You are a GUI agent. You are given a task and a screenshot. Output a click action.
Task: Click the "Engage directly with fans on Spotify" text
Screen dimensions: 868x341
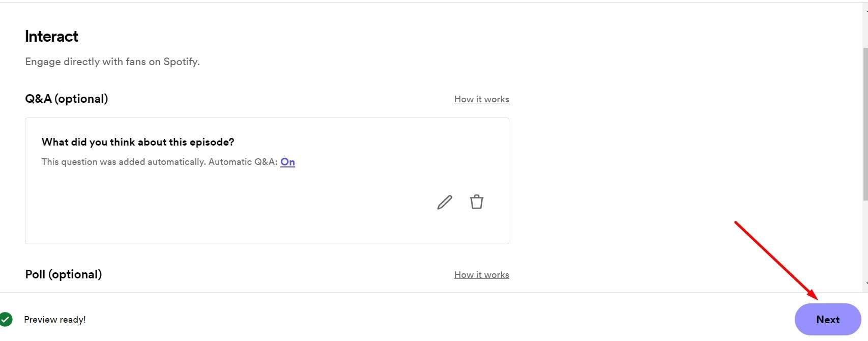coord(112,62)
